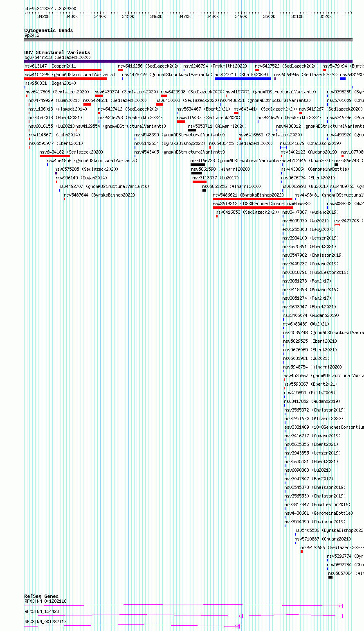Click the nsv3554995 (Chaisson2019) label

click(x=315, y=522)
